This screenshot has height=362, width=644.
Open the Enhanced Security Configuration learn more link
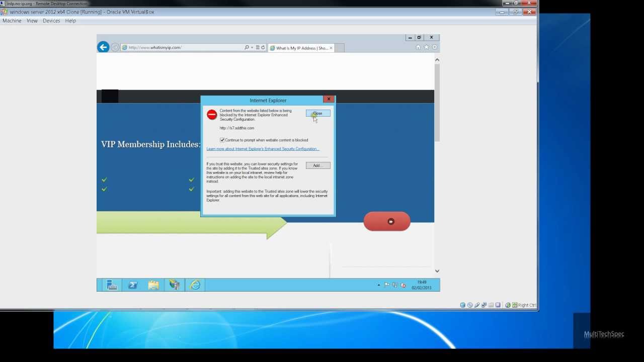tap(263, 149)
